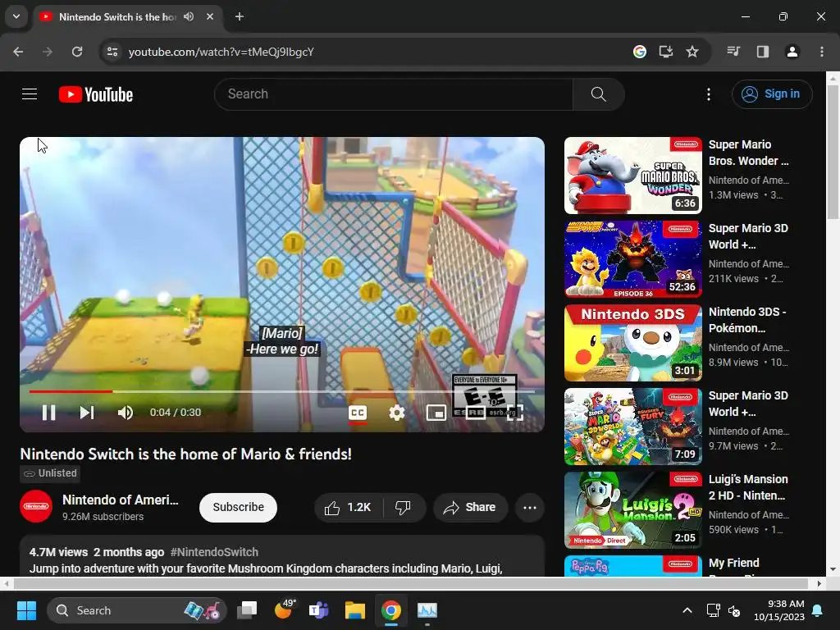Image resolution: width=840 pixels, height=630 pixels.
Task: Open the Chrome profile icon
Action: [792, 52]
